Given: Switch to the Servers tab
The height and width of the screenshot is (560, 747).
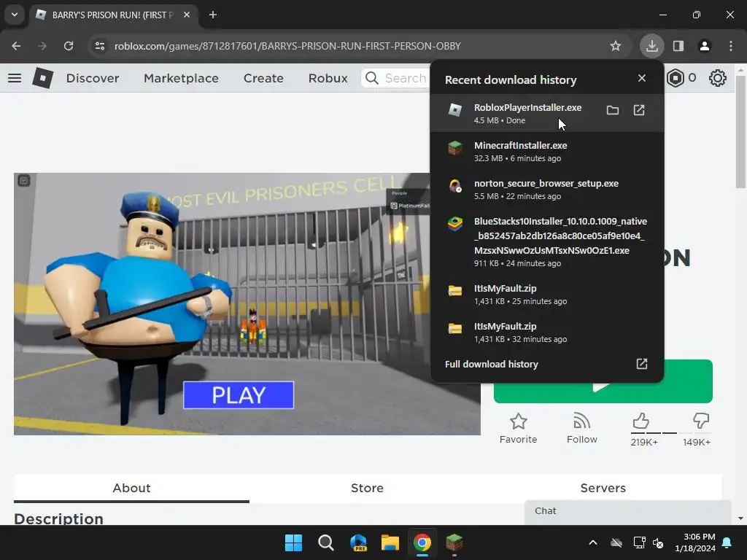Looking at the screenshot, I should point(603,488).
